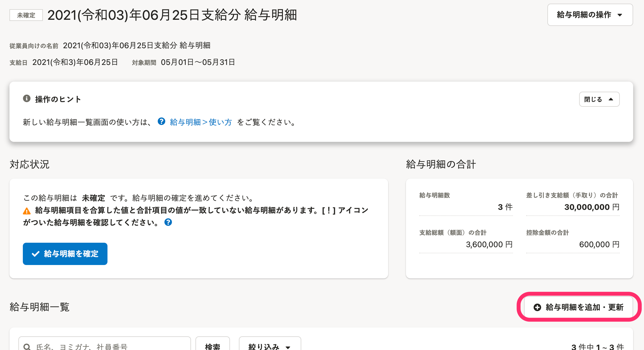The image size is (644, 350).
Task: Click the caret arrow on 給与明細の操作
Action: [620, 15]
